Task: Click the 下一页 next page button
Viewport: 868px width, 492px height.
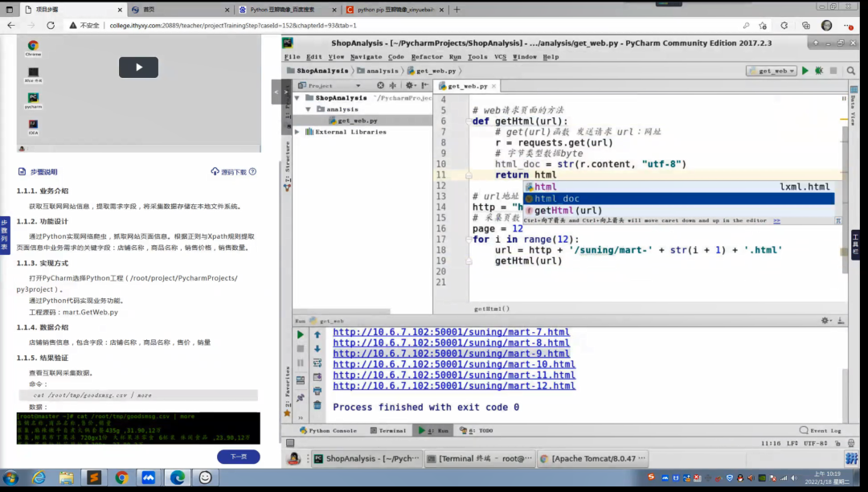Action: point(238,457)
